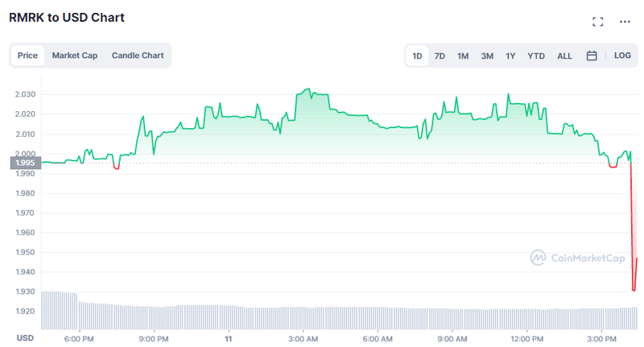Image resolution: width=644 pixels, height=347 pixels.
Task: Open the three-dot more options menu
Action: [625, 22]
